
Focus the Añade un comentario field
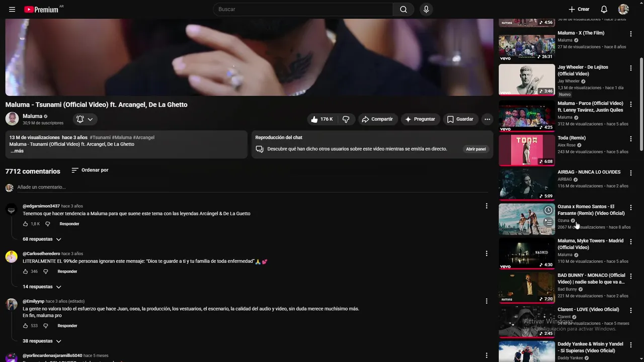click(x=252, y=187)
